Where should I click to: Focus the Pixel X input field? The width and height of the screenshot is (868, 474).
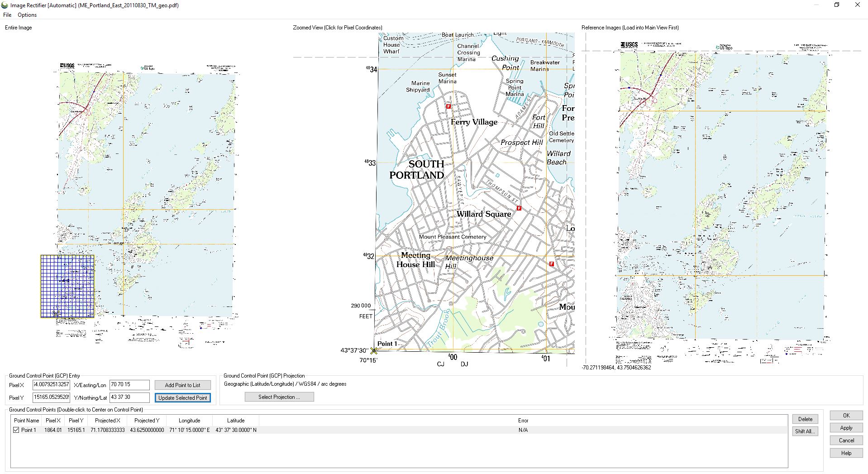51,385
